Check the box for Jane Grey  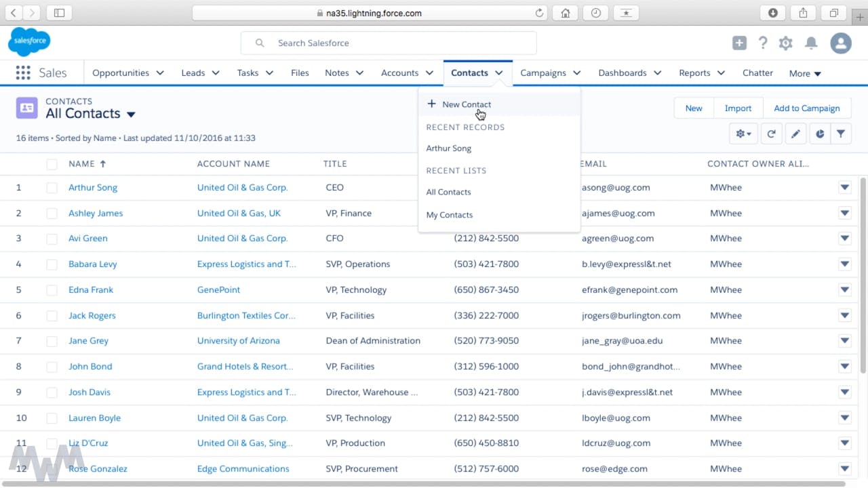pyautogui.click(x=52, y=341)
